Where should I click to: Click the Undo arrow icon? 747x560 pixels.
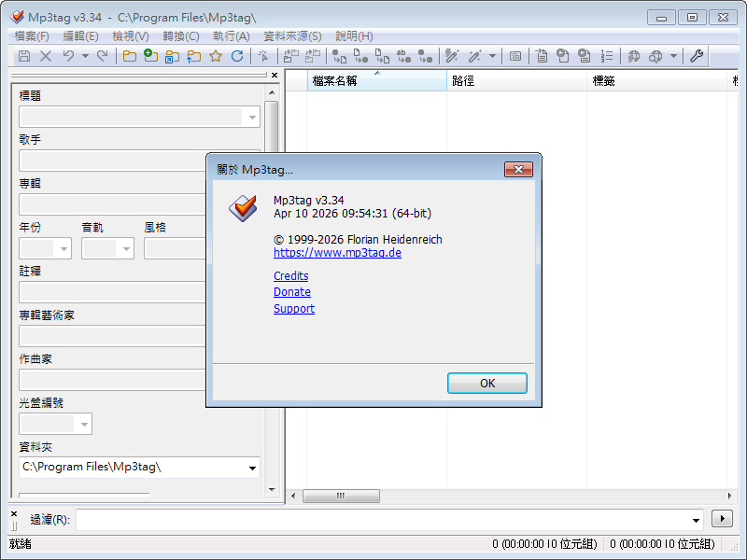pyautogui.click(x=68, y=56)
